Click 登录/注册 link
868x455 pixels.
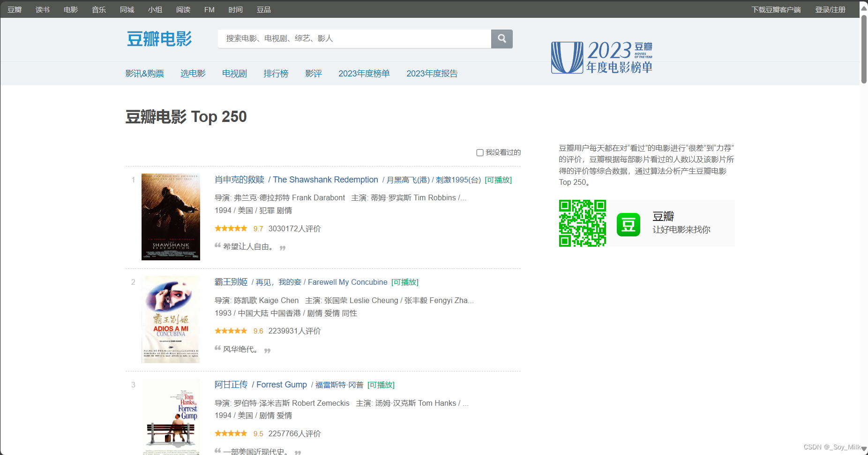(x=830, y=9)
